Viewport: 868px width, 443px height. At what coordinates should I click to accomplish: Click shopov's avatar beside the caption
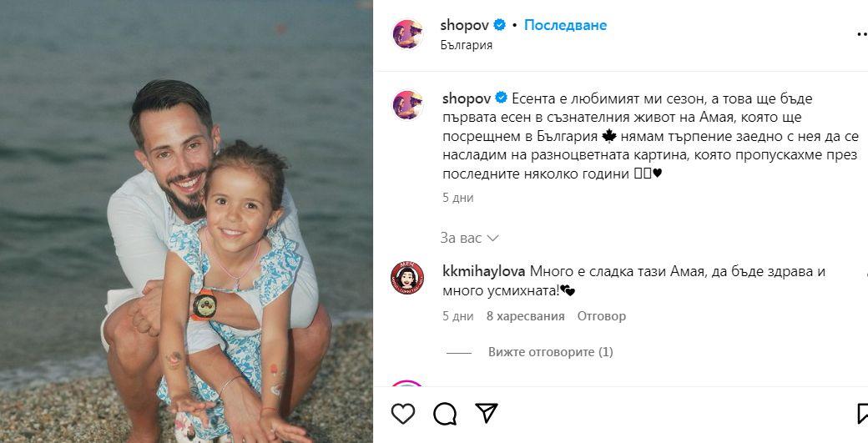coord(407,105)
